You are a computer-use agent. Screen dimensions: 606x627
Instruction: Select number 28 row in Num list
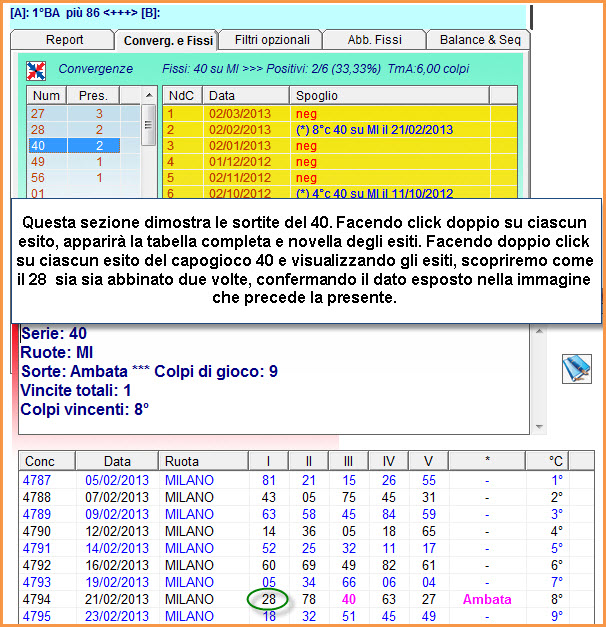coord(83,130)
